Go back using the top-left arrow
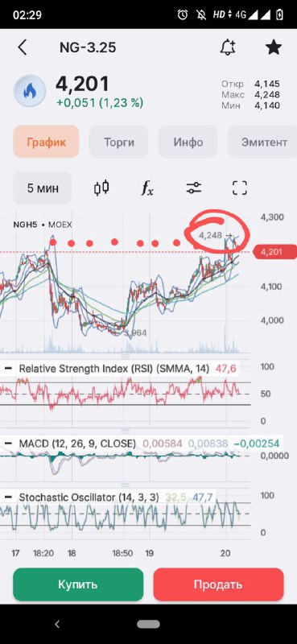Image resolution: width=297 pixels, height=644 pixels. pos(23,47)
